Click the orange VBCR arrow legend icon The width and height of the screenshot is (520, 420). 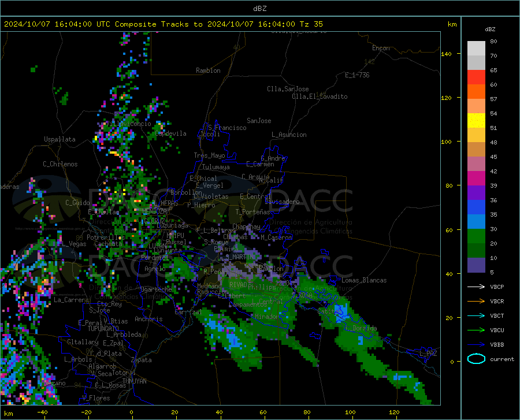click(476, 302)
